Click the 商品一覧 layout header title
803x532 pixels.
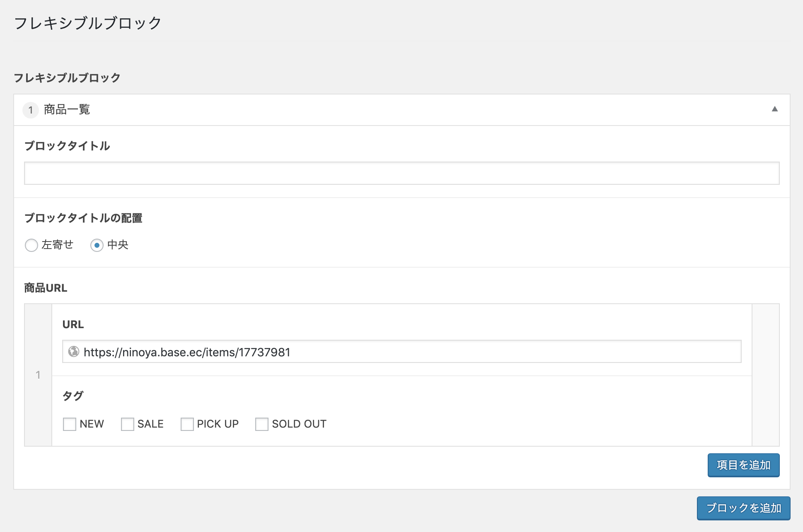point(67,110)
